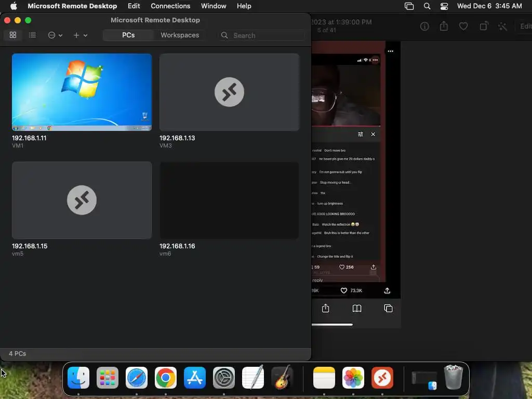Open the 192.168.1.16 vm6 connection tile
Viewport: 532px width, 399px height.
click(x=229, y=200)
